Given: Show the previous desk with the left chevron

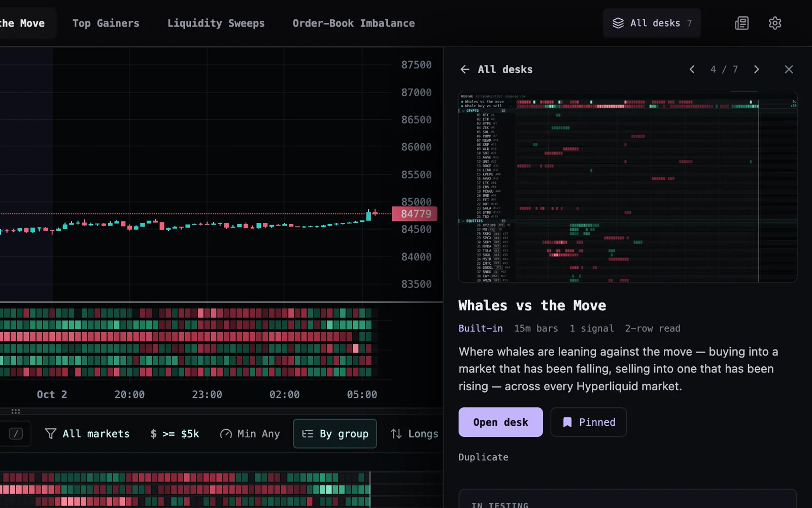Looking at the screenshot, I should [x=692, y=70].
